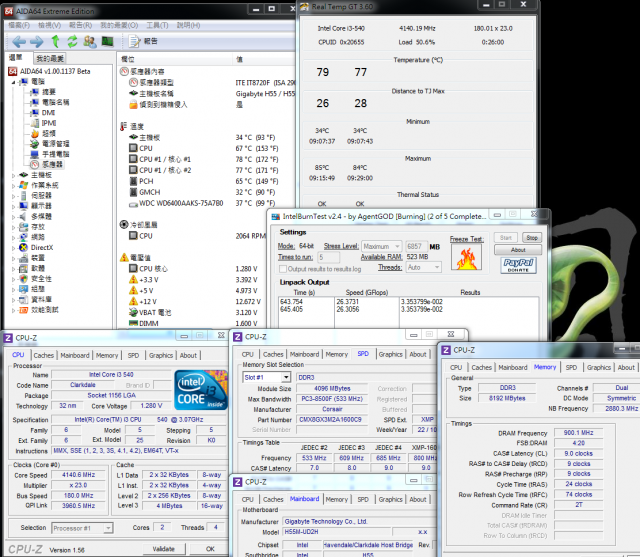
Task: Click the thermometer temperature section icon
Action: (124, 126)
